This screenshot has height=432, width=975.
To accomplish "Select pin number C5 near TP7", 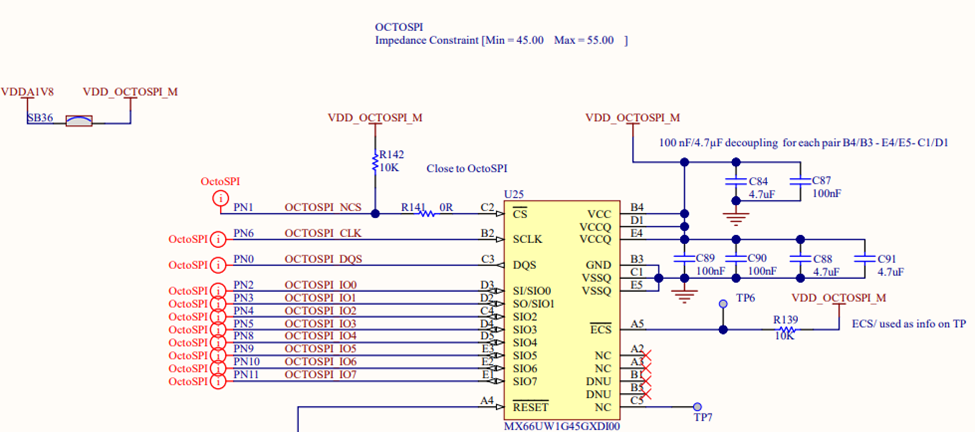I will click(637, 401).
